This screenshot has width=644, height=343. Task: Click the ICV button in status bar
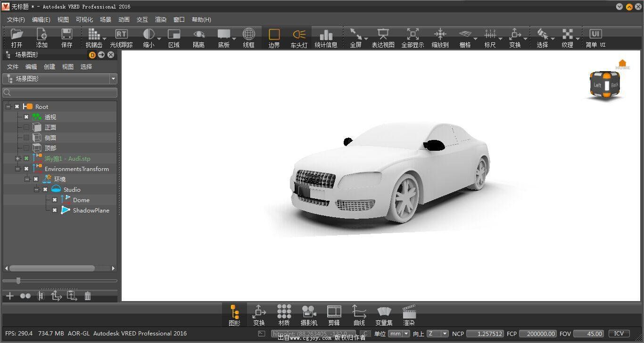tap(619, 334)
